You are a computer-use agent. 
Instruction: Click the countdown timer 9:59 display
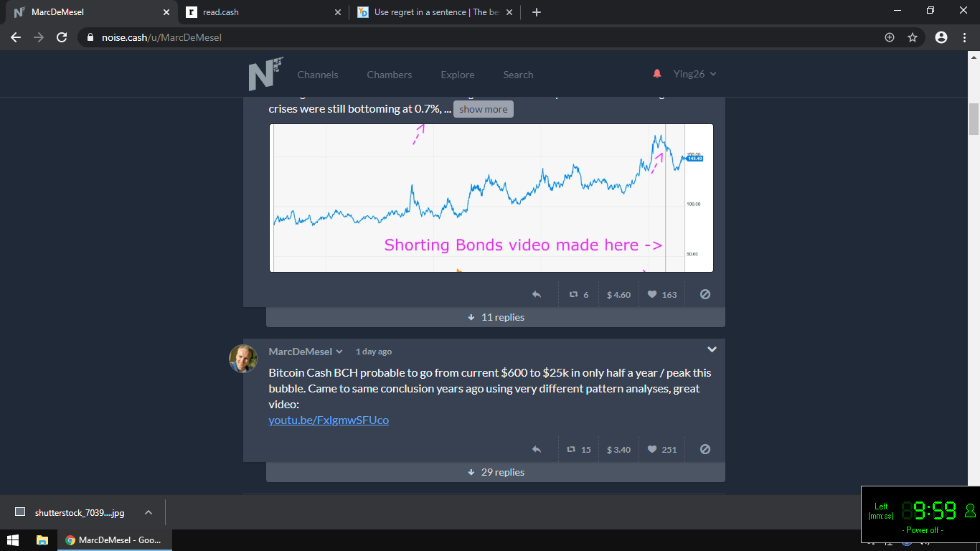tap(929, 511)
